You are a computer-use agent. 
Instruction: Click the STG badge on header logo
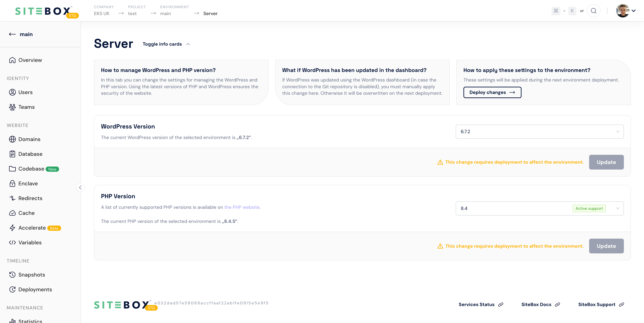click(72, 15)
